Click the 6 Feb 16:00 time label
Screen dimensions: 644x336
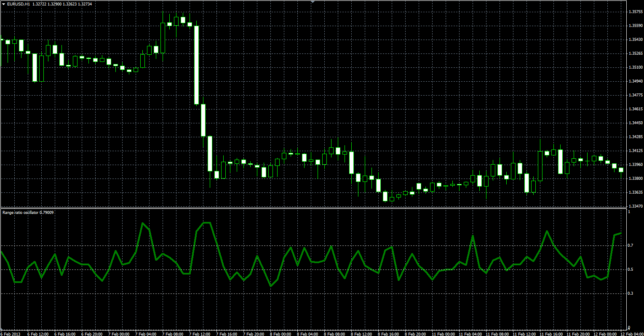tap(64, 334)
